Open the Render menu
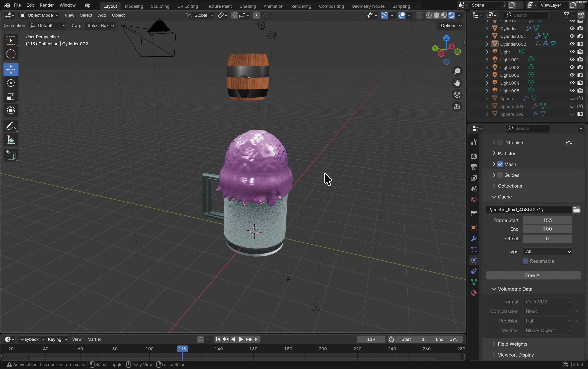 click(x=47, y=5)
